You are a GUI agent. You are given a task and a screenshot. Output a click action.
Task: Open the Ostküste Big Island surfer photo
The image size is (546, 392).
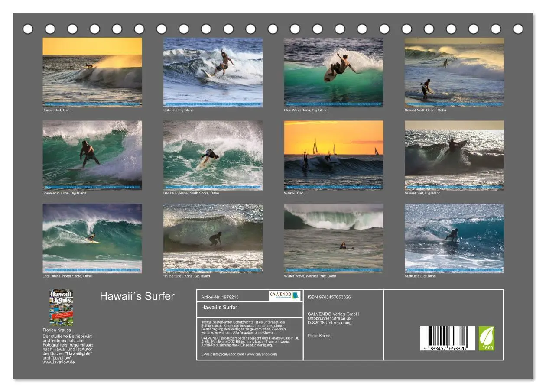(213, 72)
